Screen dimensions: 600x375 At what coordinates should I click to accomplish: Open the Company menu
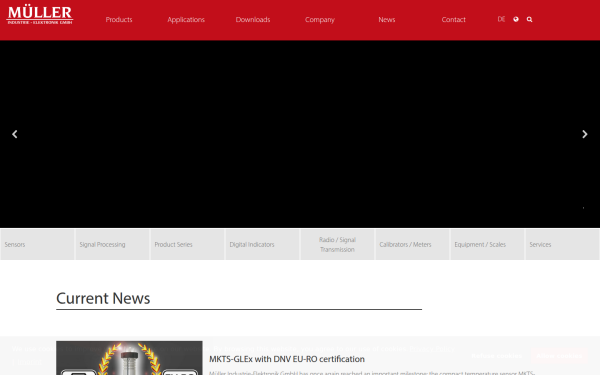point(320,20)
